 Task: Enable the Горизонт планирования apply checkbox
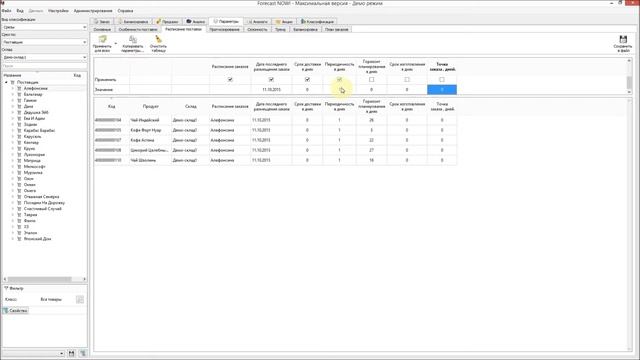click(371, 80)
